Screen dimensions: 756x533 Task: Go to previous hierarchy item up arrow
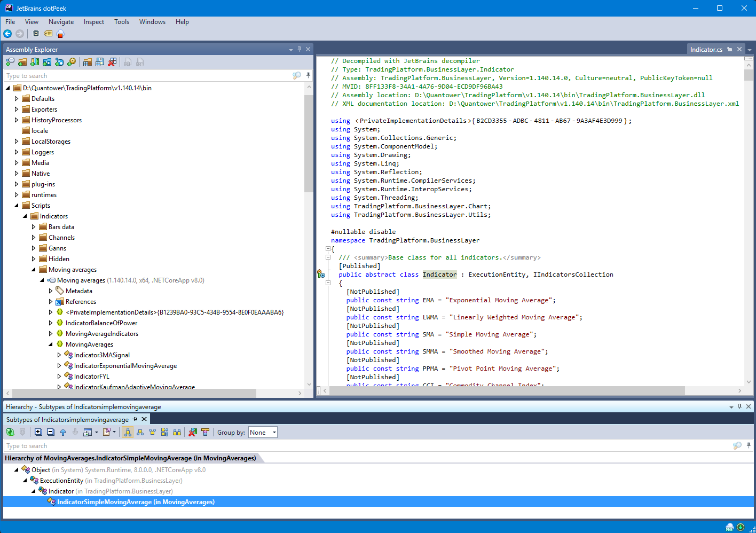pos(63,432)
